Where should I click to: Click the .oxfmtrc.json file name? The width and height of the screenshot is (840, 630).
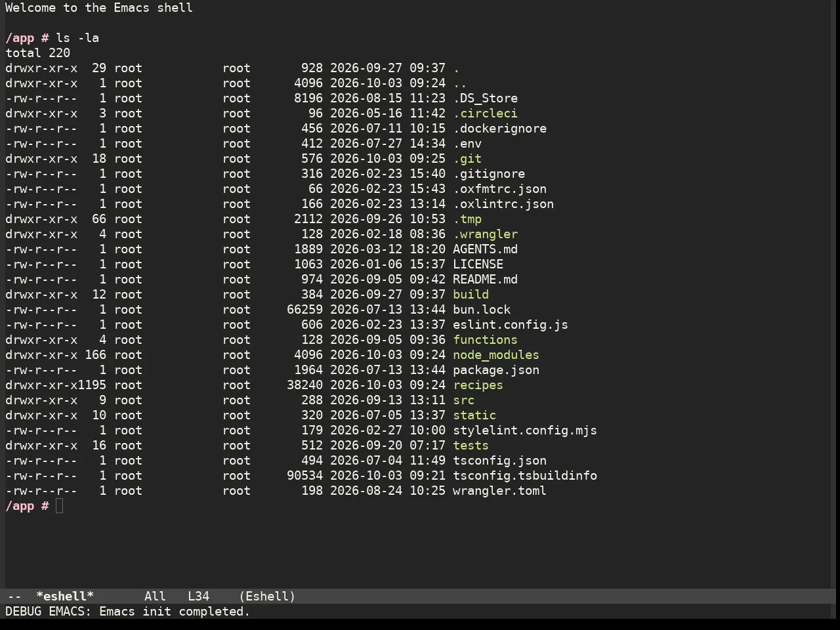tap(499, 189)
